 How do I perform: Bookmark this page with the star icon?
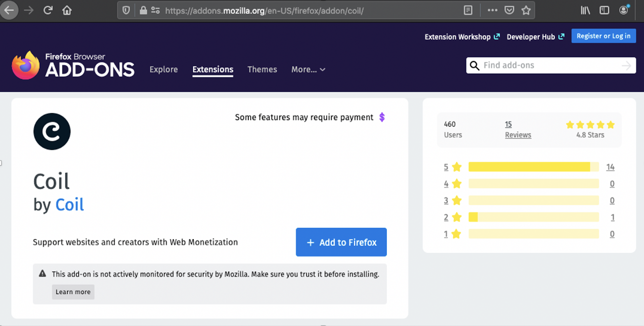(526, 10)
